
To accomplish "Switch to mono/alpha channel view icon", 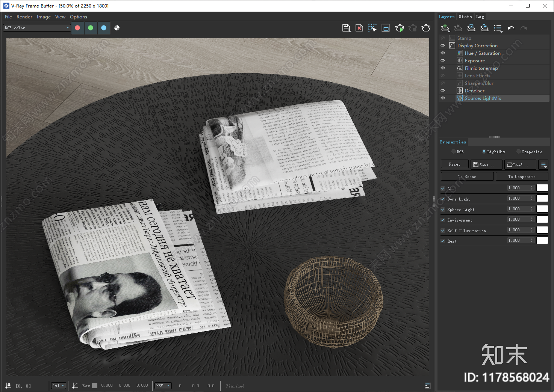I will tap(117, 28).
